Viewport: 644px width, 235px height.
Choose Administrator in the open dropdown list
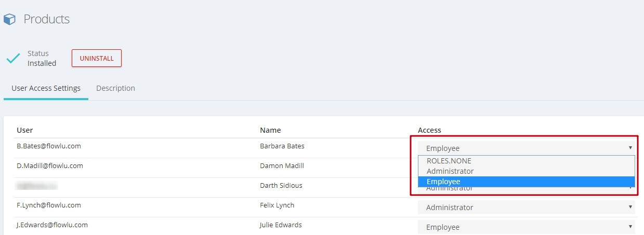pyautogui.click(x=527, y=171)
